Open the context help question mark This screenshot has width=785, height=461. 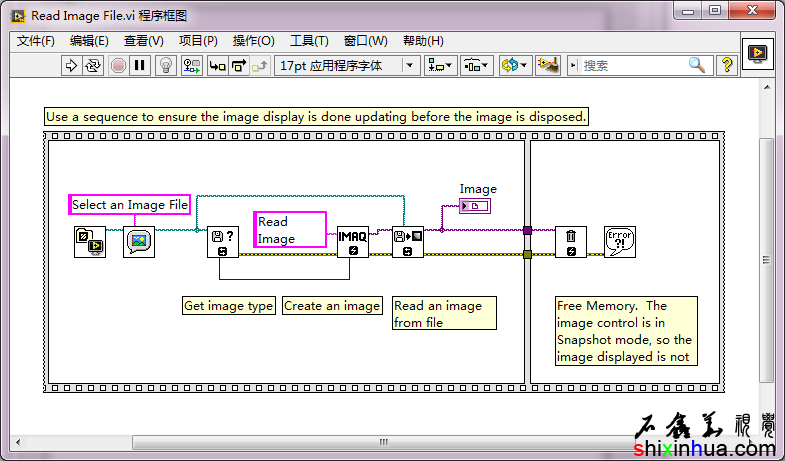click(727, 65)
